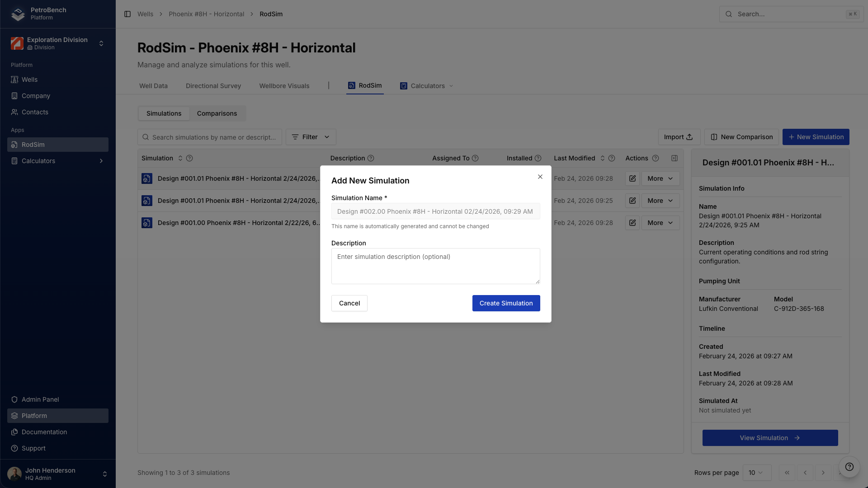Open the RodSim app in the sidebar
Screen dimensions: 868x488
click(x=57, y=144)
